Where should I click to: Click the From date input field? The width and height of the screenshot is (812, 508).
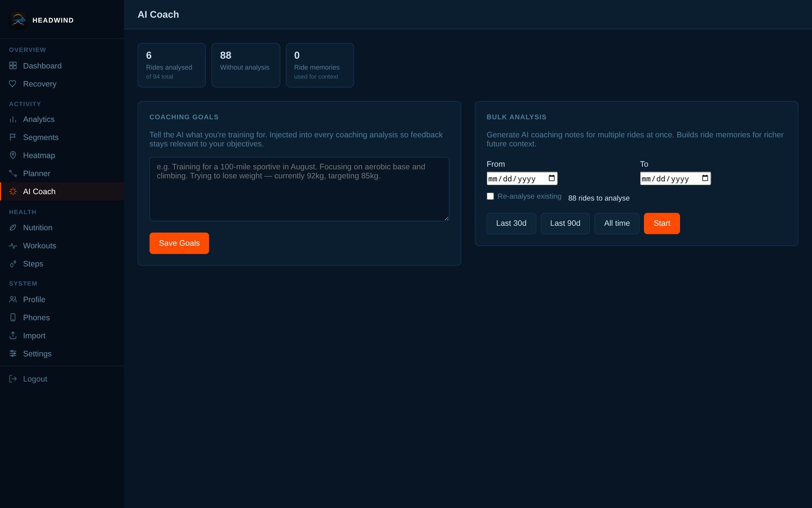(x=522, y=179)
